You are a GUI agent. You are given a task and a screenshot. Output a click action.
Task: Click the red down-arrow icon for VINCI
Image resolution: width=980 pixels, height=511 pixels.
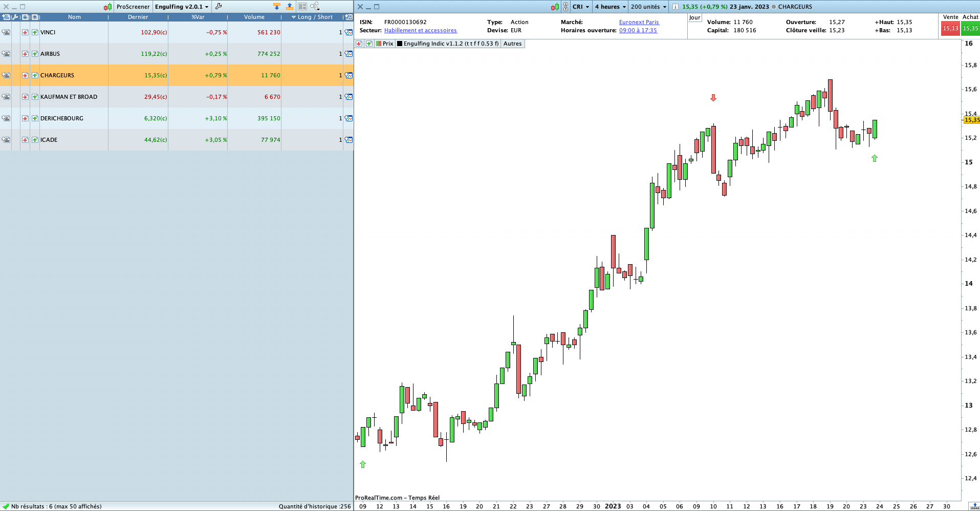point(25,32)
